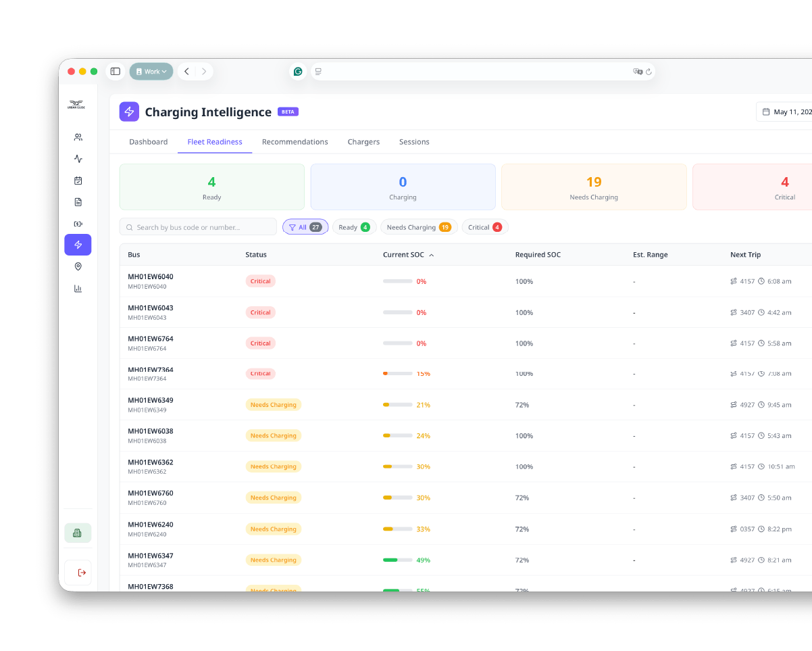Click the green depot icon in sidebar
The width and height of the screenshot is (812, 651).
pyautogui.click(x=78, y=533)
